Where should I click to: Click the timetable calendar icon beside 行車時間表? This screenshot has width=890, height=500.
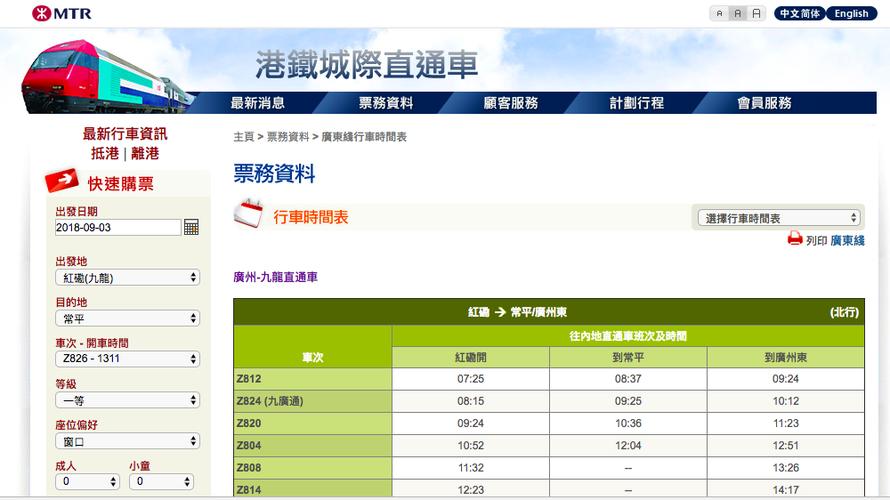249,213
